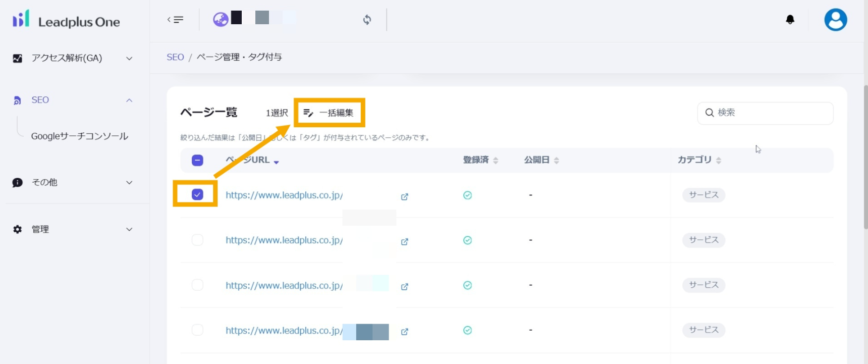The image size is (868, 364).
Task: Open Googleサーチコンソール menu item
Action: [79, 136]
